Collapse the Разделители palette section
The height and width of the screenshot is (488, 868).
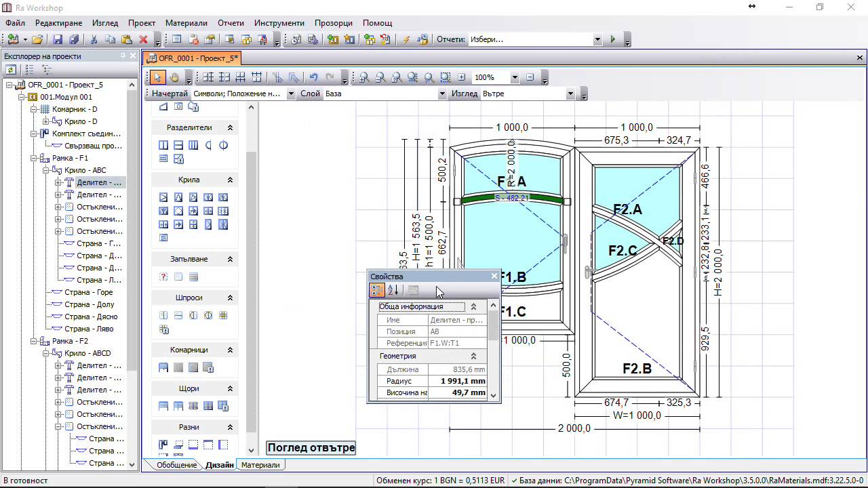pyautogui.click(x=230, y=127)
